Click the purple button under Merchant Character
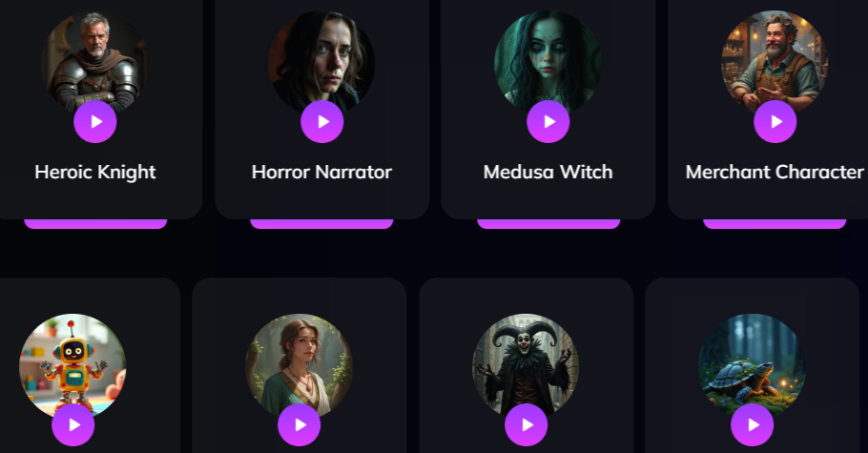This screenshot has width=868, height=453. click(775, 224)
